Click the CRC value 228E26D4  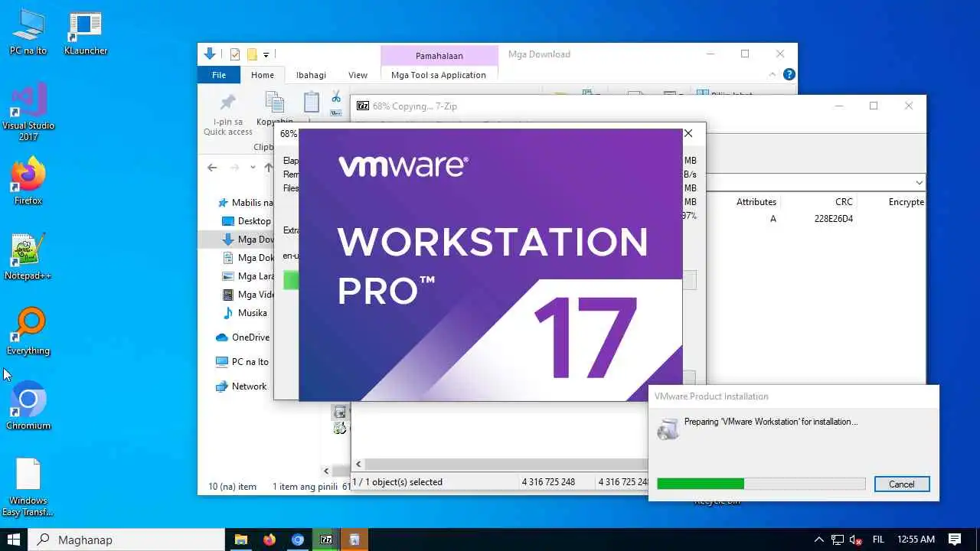(x=834, y=219)
